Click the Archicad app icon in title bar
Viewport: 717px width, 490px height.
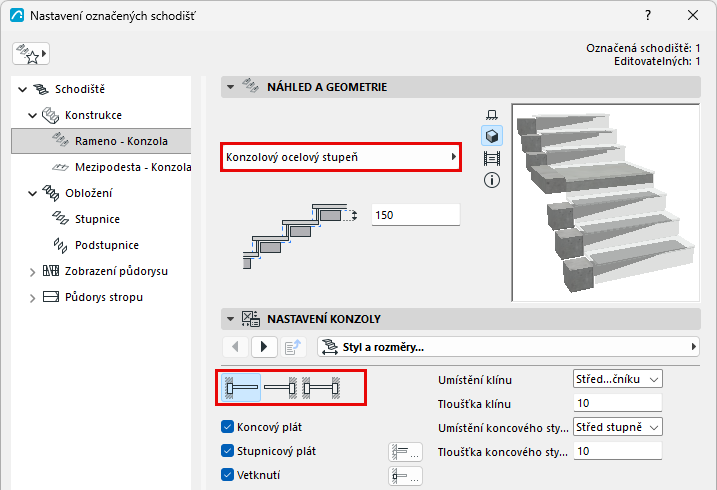point(17,16)
